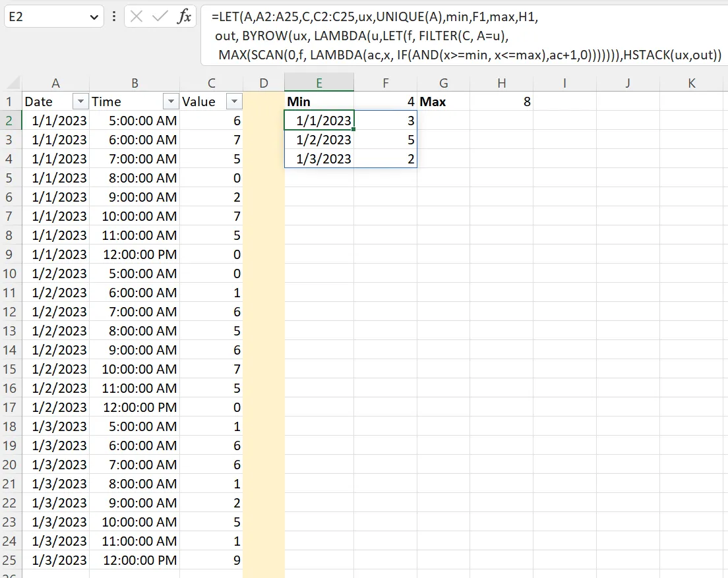The width and height of the screenshot is (728, 578).
Task: Select column H header
Action: pos(501,83)
